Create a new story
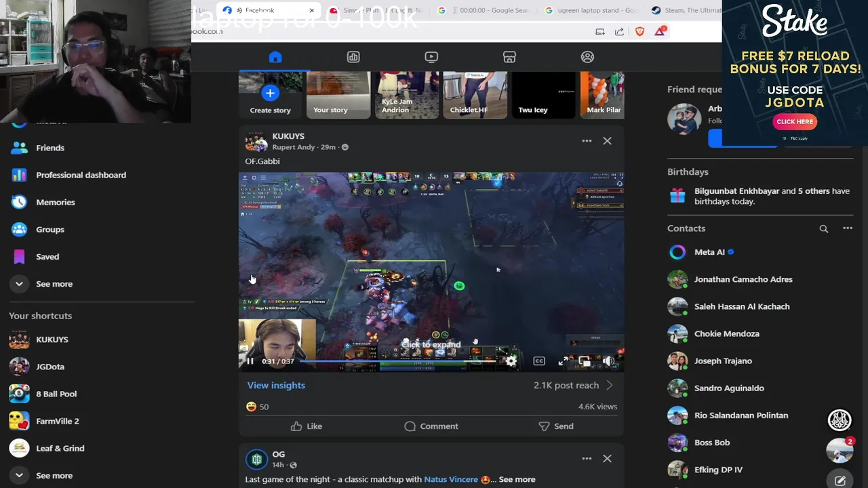Screen dimensions: 868x488 coord(270,95)
